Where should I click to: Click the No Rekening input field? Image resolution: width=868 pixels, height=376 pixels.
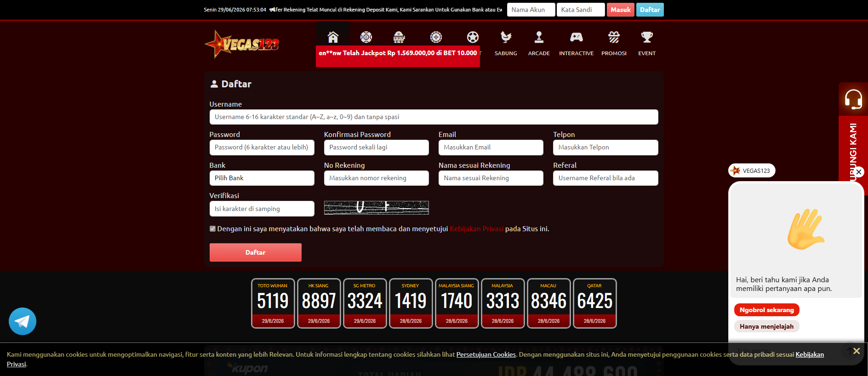point(376,178)
